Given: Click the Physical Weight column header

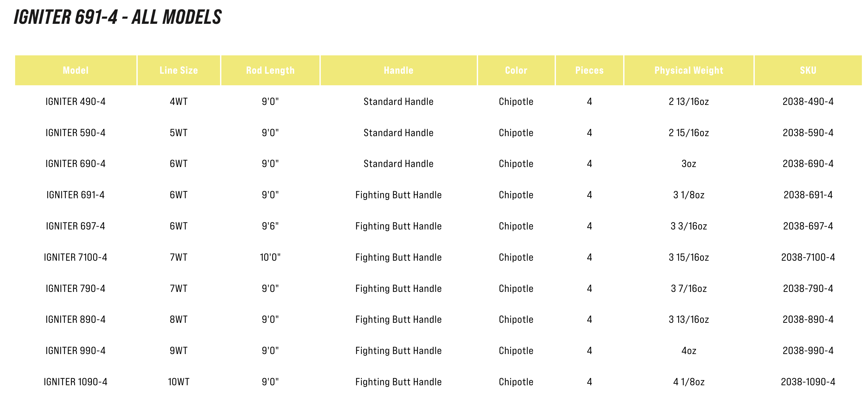Looking at the screenshot, I should [x=688, y=70].
